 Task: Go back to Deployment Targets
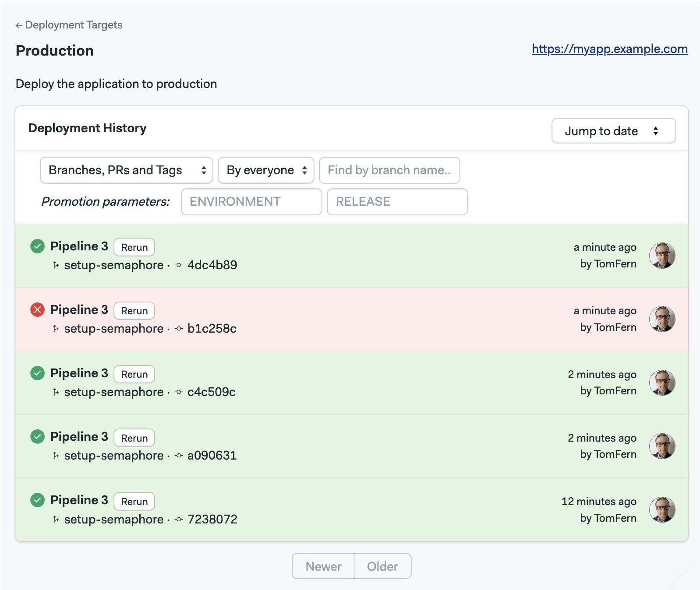(x=69, y=25)
